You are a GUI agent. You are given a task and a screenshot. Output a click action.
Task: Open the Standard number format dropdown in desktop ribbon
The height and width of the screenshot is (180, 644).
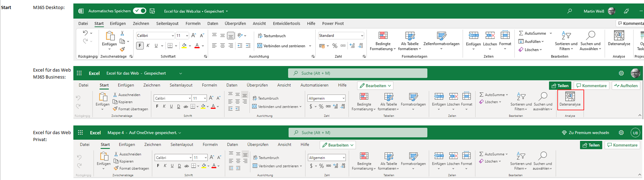click(362, 35)
